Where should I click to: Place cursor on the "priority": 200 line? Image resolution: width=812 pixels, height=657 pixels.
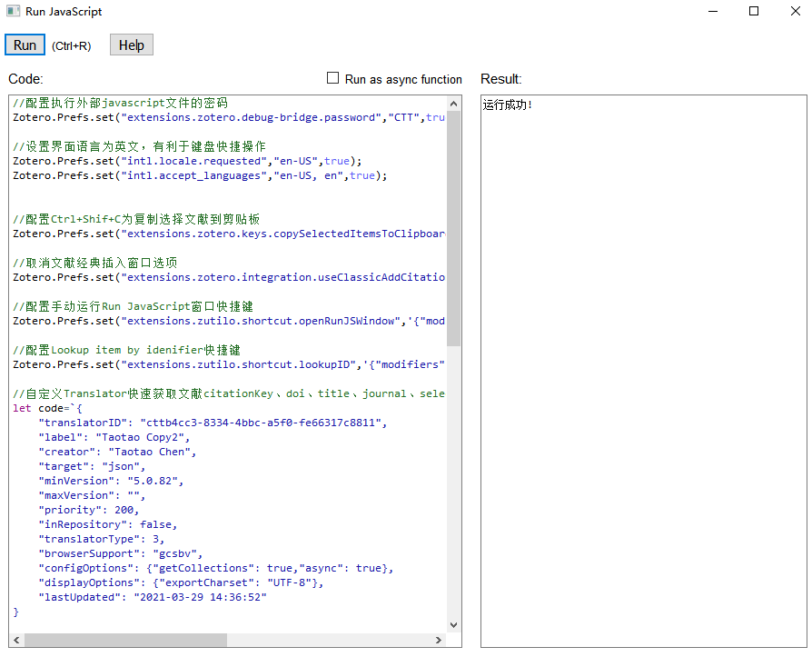(x=100, y=510)
